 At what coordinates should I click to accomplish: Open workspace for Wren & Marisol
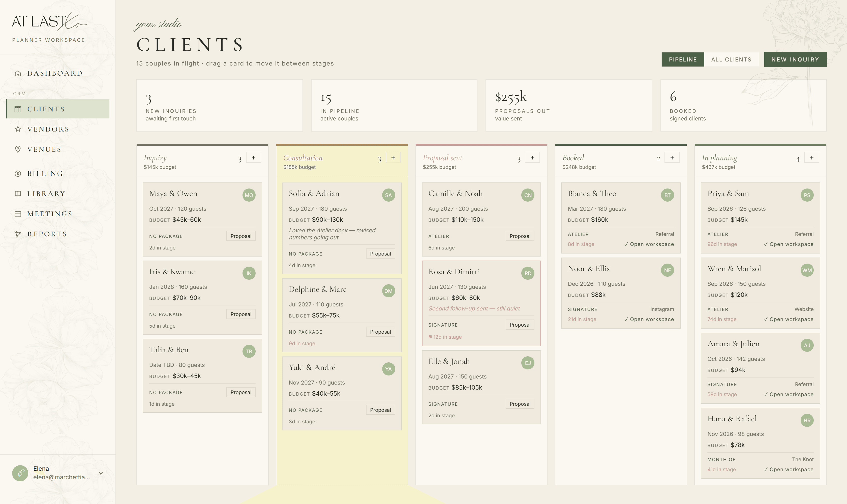[x=789, y=319]
